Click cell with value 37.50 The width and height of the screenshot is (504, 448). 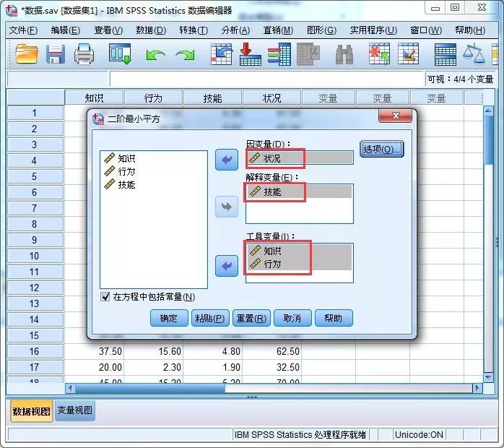(94, 351)
